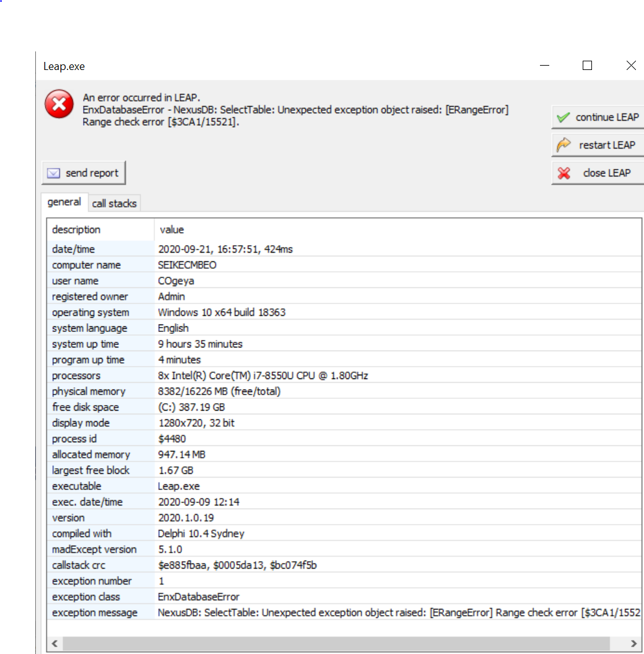Click the 'Range check error [$3CA1/15521]' line
Screen dimensions: 644x654
160,122
